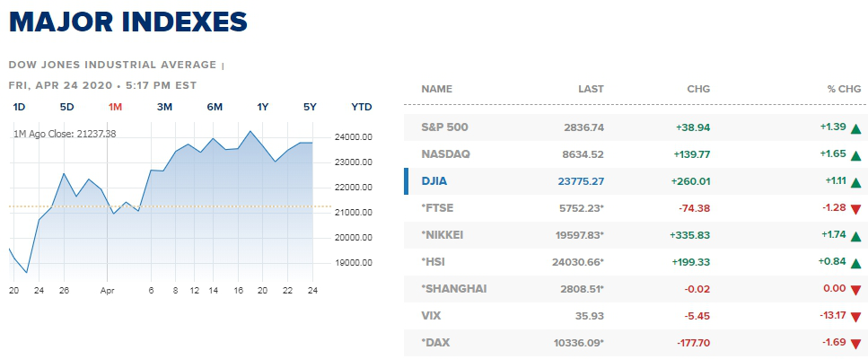Click the HSI green up arrow icon
868x359 pixels.
pyautogui.click(x=855, y=262)
